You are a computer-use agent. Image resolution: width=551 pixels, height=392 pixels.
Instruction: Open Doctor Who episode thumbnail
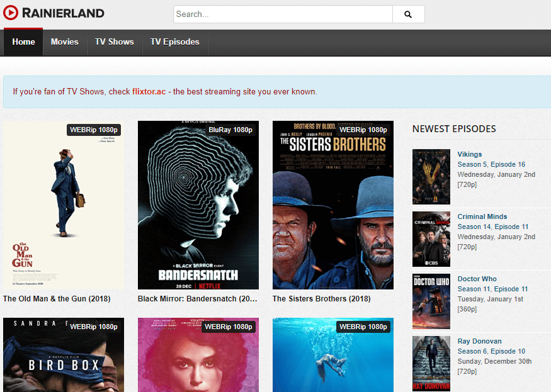431,301
